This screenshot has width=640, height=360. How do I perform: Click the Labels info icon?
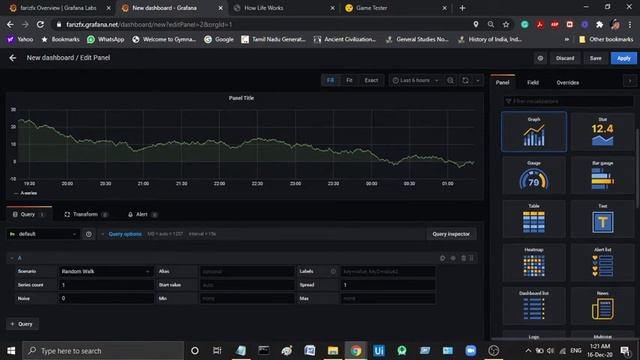tap(333, 271)
